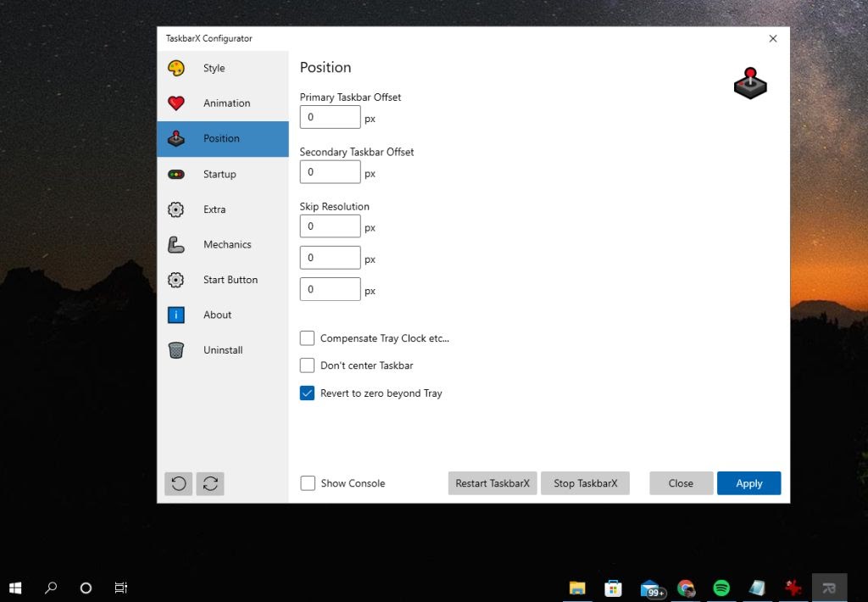
Task: Click the undo reset icon at bottom left
Action: [178, 483]
